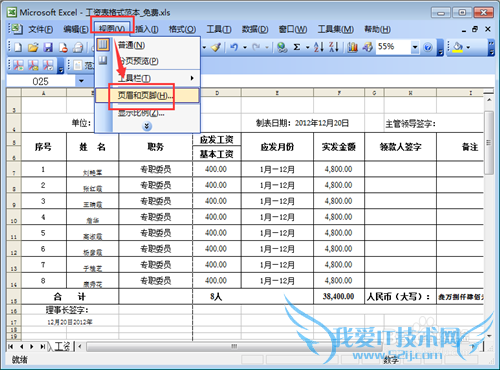500x370 pixels.
Task: Open the 帮助(H) menu
Action: (x=377, y=29)
